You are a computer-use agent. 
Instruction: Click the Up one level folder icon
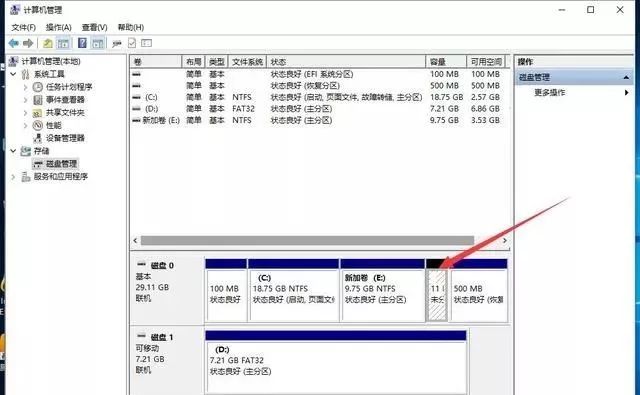(48, 43)
